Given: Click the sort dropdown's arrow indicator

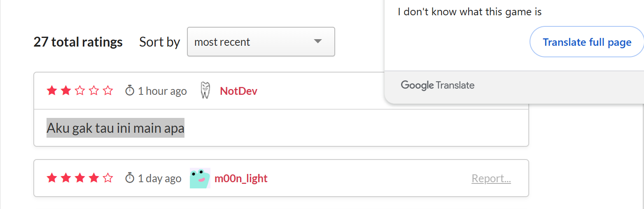Looking at the screenshot, I should click(317, 42).
